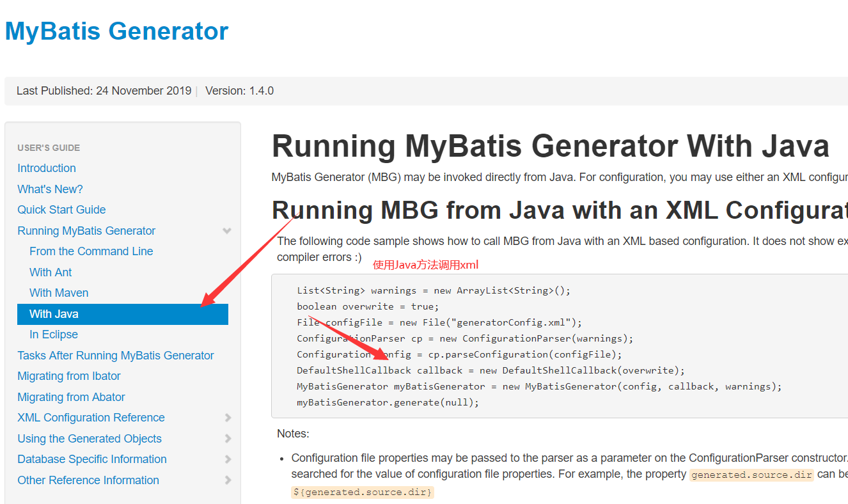This screenshot has width=848, height=504.
Task: Open the Introduction page
Action: [47, 168]
